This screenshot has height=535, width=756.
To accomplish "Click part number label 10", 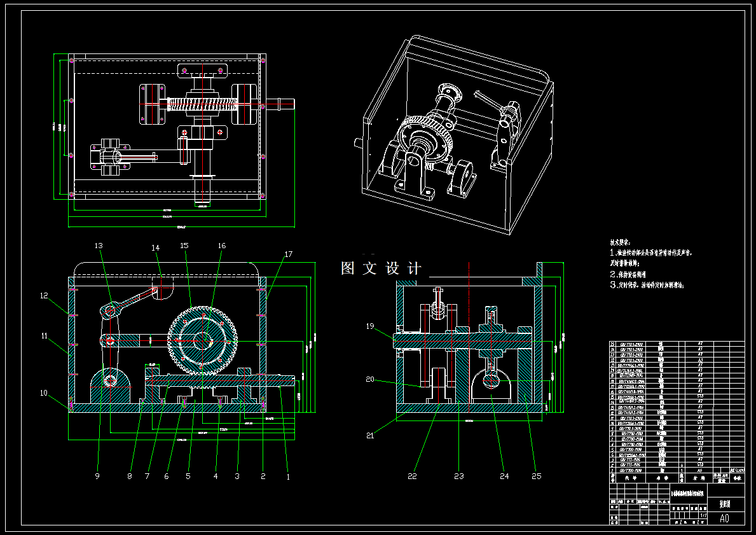I will click(44, 393).
